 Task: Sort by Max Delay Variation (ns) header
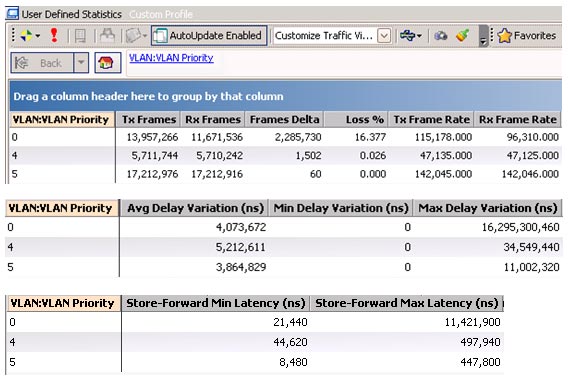pyautogui.click(x=488, y=208)
